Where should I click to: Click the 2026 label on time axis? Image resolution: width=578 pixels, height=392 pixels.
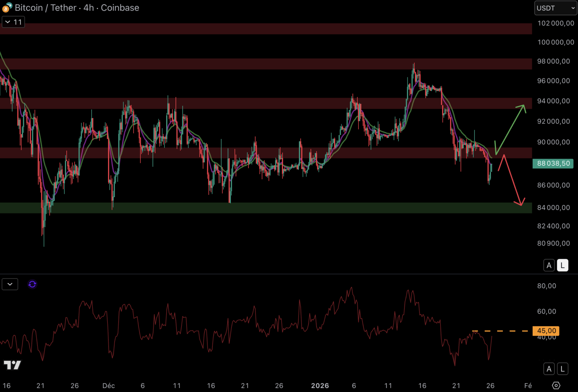tap(320, 385)
